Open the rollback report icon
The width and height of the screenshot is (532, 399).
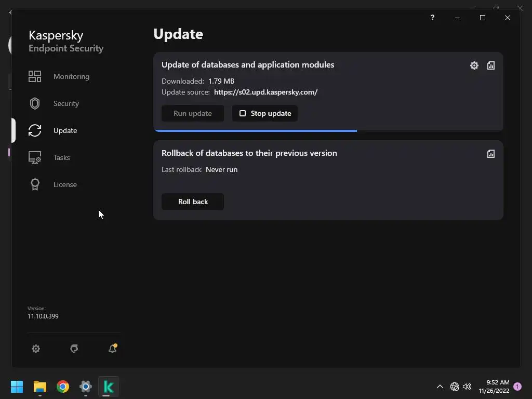490,154
